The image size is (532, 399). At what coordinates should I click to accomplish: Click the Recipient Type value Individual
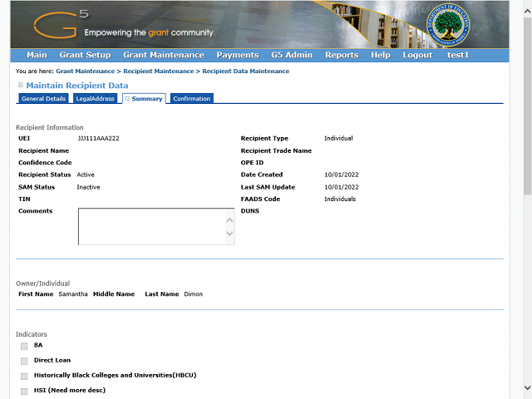pyautogui.click(x=338, y=139)
